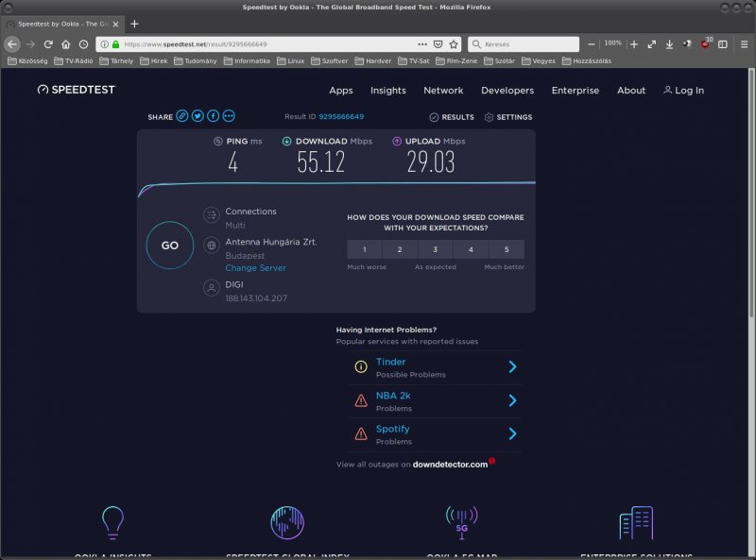
Task: Close the Speedtest by Ookla tab
Action: 115,24
